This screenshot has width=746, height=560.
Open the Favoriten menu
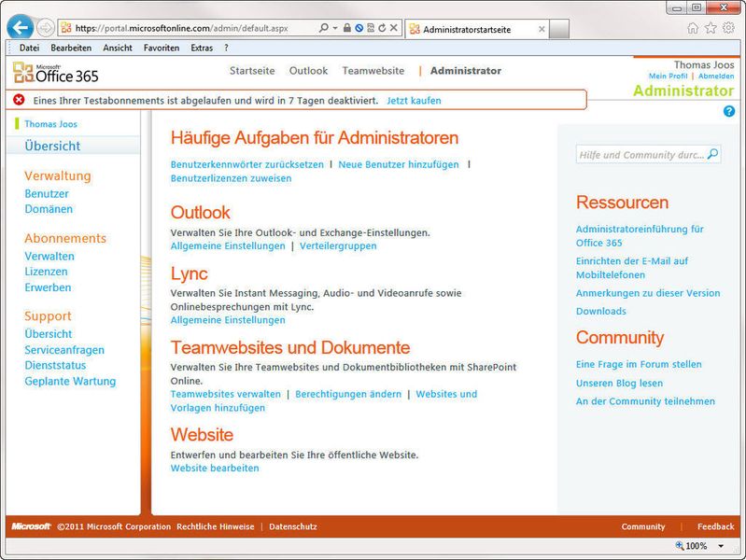(162, 48)
